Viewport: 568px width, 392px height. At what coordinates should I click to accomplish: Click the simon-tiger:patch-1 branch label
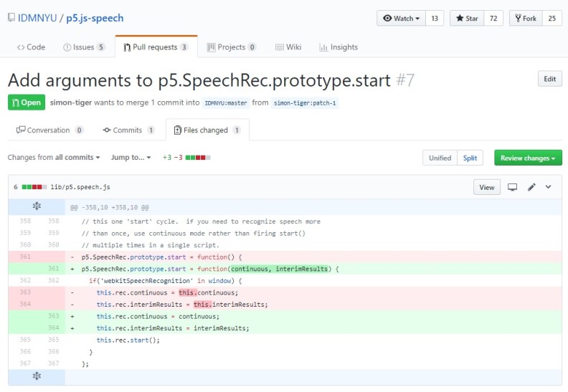(305, 102)
